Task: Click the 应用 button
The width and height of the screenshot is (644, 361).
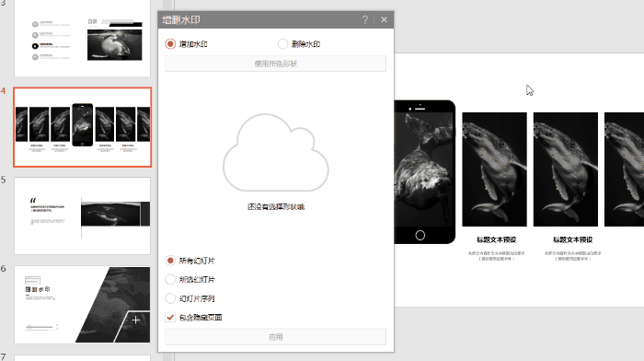Action: coord(275,337)
